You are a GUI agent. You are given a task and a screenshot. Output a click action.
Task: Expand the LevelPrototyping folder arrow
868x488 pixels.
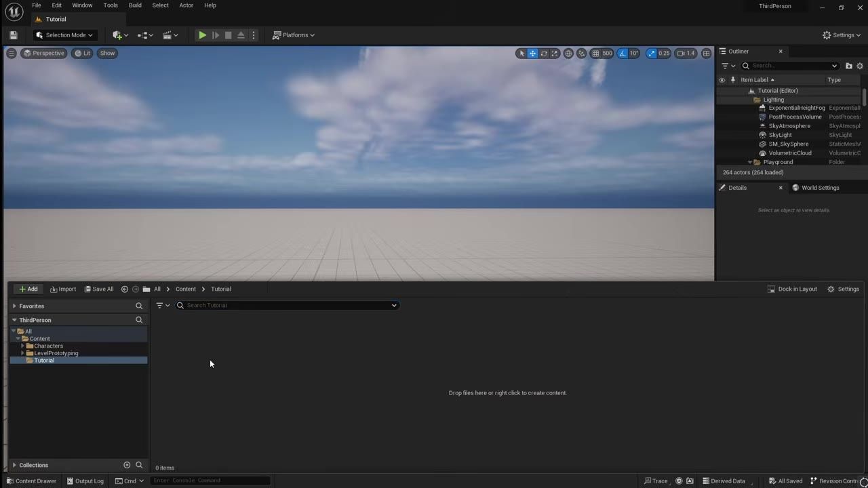22,353
